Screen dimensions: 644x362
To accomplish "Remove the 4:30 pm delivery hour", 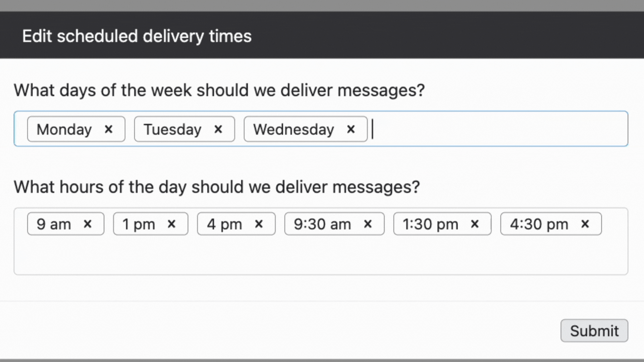I will tap(585, 224).
